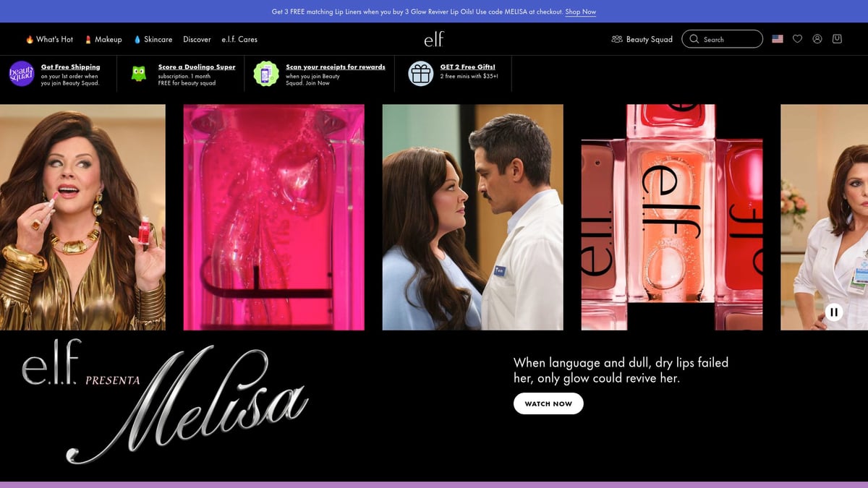Screen dimensions: 868x488
Task: Expand the Makeup navigation menu
Action: pyautogui.click(x=103, y=40)
